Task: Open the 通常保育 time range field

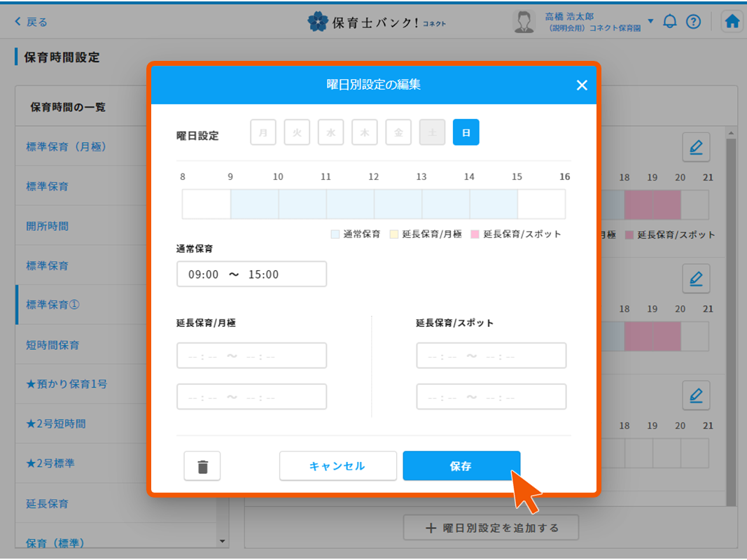Action: [251, 274]
